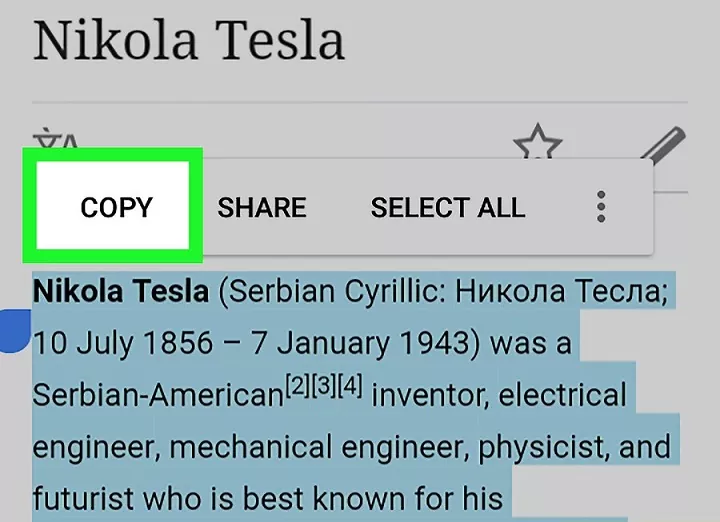The height and width of the screenshot is (522, 720).
Task: Tap the date 10 July 1856
Action: [123, 343]
